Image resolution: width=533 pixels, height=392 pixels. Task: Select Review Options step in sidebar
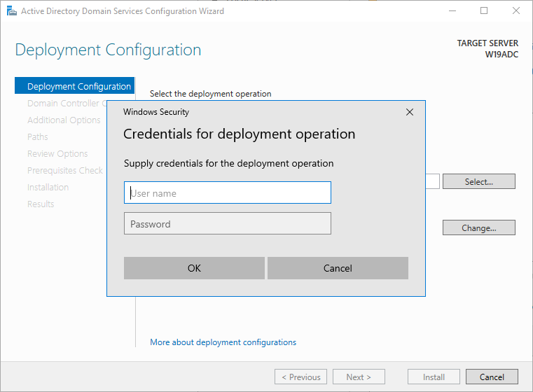click(57, 153)
